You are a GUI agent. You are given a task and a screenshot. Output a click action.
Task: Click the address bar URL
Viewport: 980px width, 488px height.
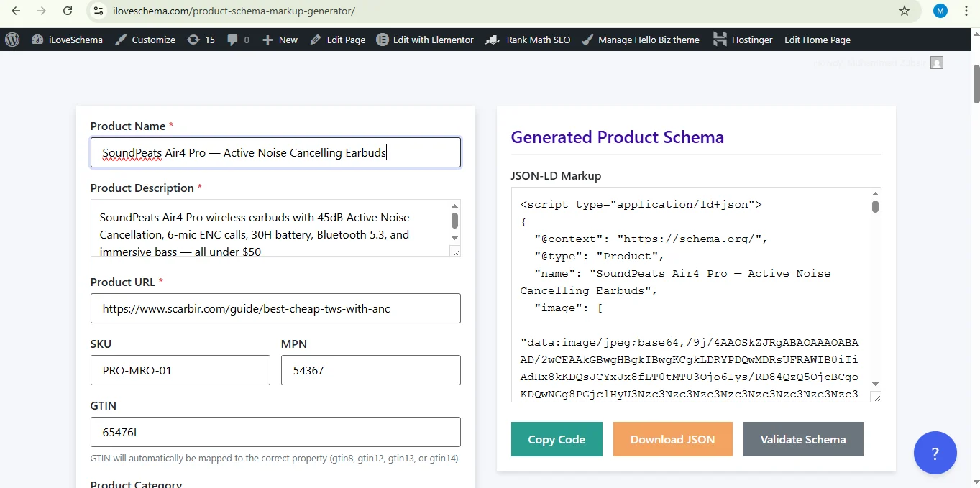pyautogui.click(x=234, y=11)
